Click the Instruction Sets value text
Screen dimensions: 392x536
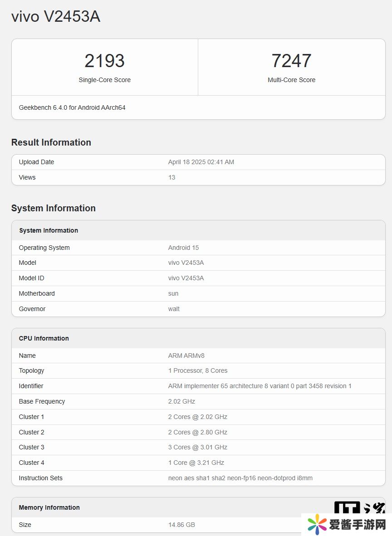240,478
